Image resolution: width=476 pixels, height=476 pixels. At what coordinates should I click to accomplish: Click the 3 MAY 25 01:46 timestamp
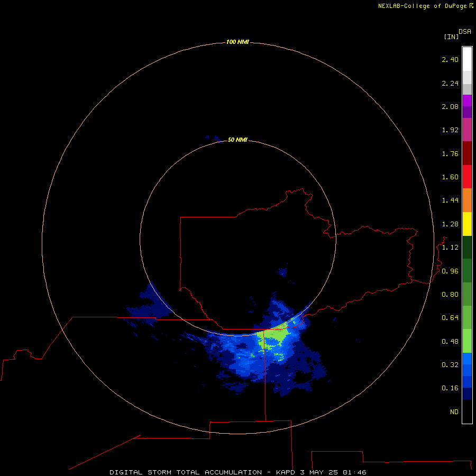tap(333, 472)
